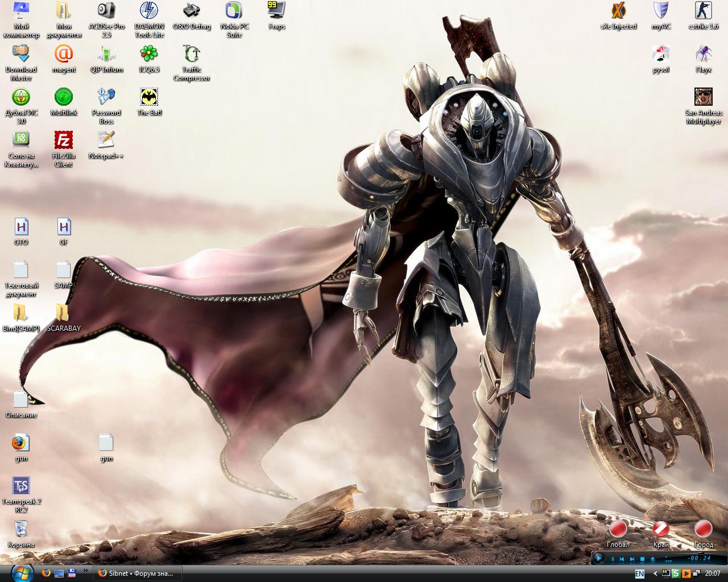Open the myAC shield icon

[661, 15]
